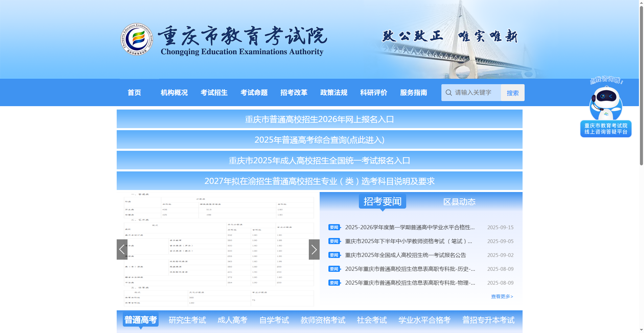Image resolution: width=644 pixels, height=333 pixels.
Task: Click the 要闻 badge next to first news item
Action: (335, 227)
